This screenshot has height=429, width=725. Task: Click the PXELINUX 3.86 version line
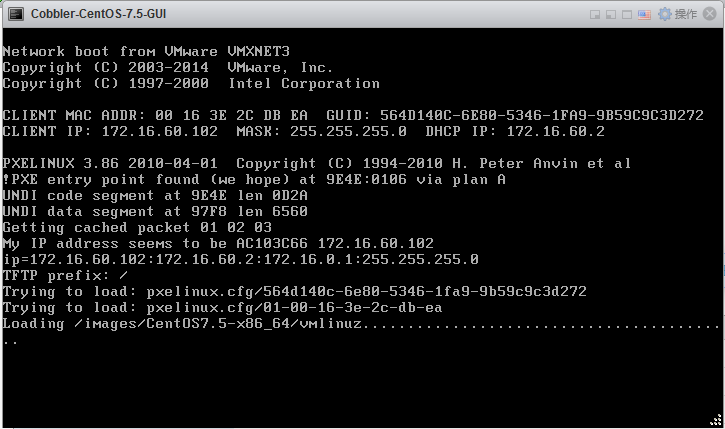click(317, 163)
